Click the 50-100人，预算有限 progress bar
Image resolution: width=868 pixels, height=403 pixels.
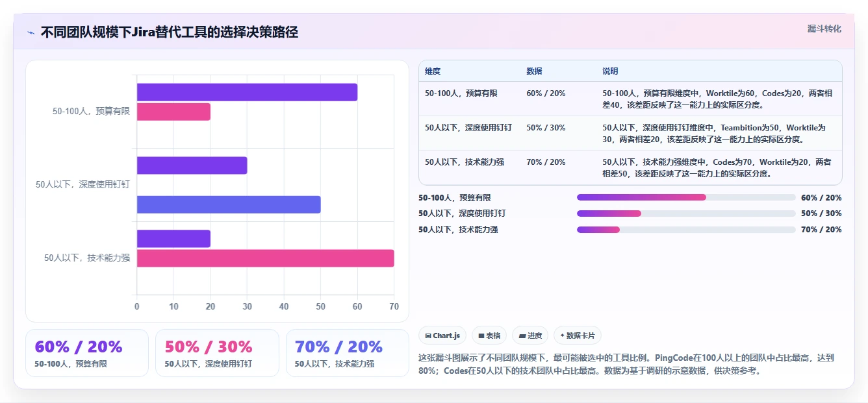tap(686, 197)
